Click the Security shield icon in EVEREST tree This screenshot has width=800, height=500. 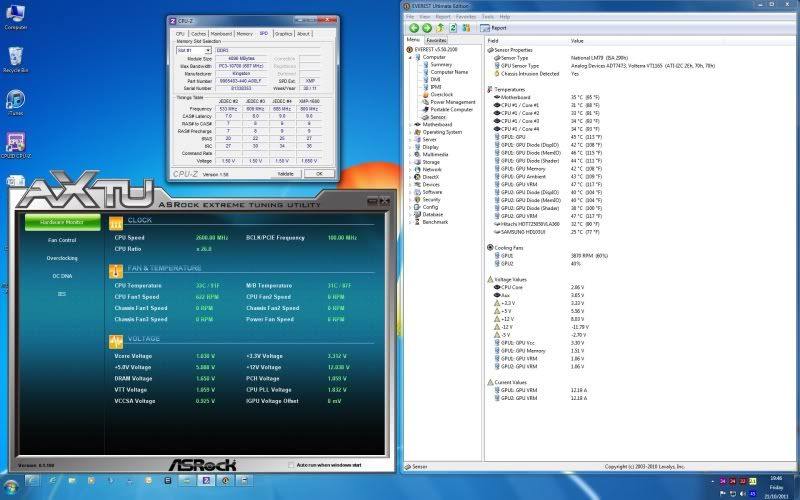pos(417,199)
